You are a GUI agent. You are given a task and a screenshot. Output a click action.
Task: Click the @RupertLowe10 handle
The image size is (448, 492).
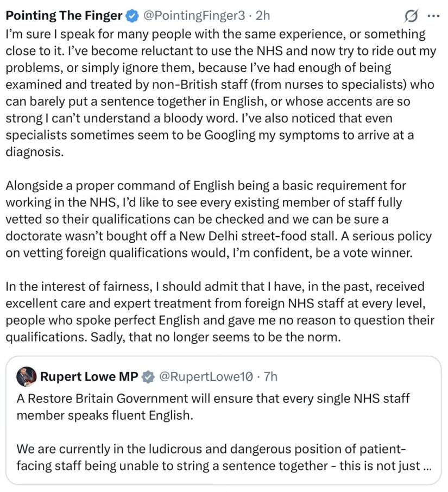coord(206,376)
